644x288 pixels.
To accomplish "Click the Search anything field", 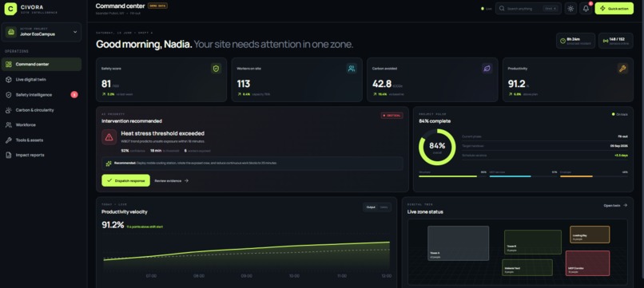I will coord(528,9).
